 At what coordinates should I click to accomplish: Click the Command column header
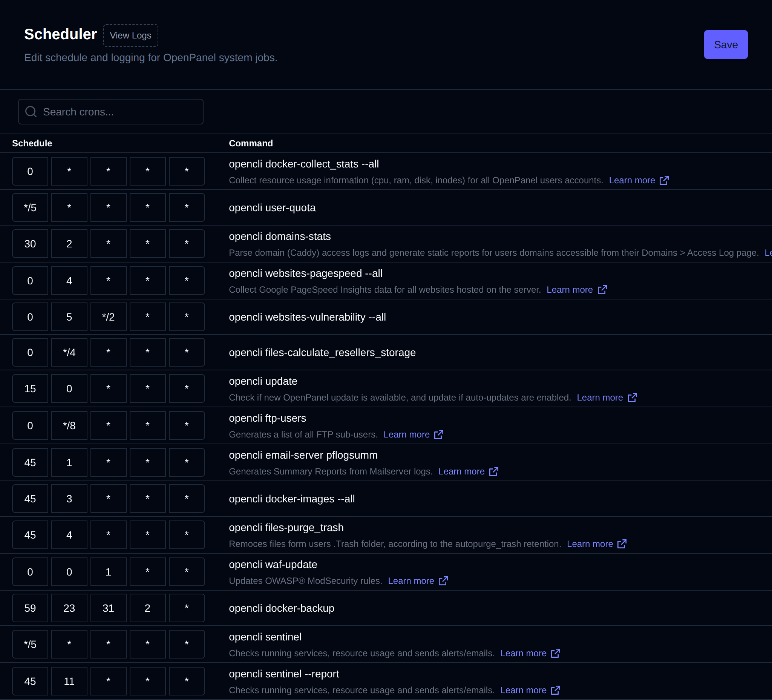tap(251, 143)
